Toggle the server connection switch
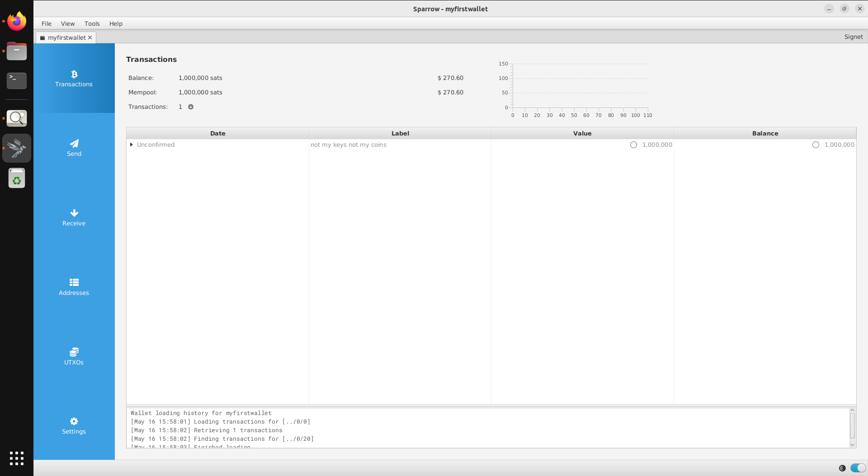868x476 pixels. [858, 468]
